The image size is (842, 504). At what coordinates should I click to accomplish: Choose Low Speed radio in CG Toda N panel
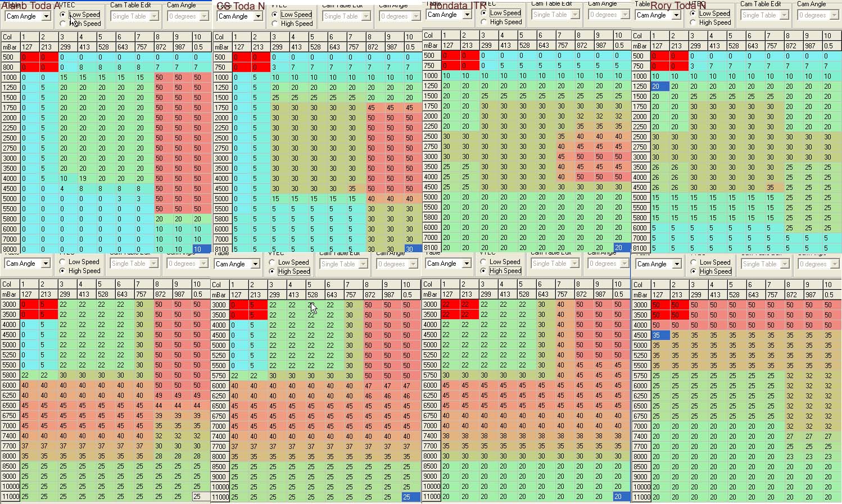[274, 15]
